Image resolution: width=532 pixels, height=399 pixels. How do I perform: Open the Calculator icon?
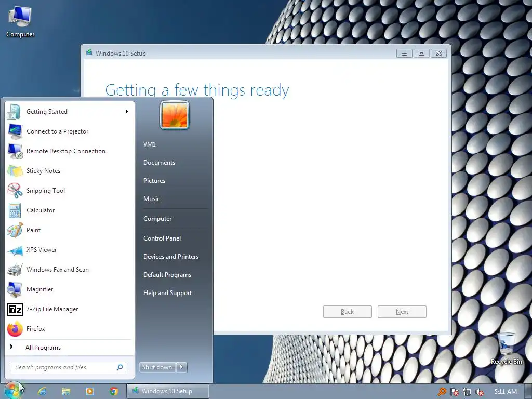[15, 210]
